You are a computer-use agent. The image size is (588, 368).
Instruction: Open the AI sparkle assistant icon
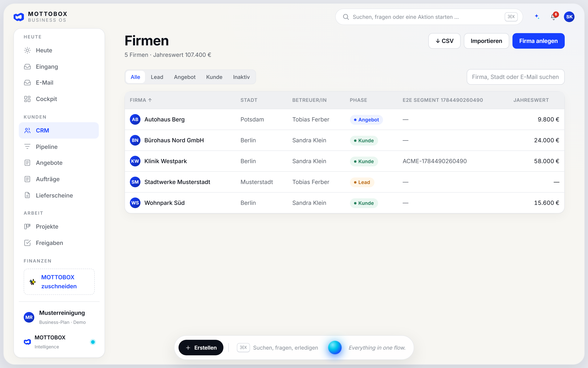pos(537,17)
